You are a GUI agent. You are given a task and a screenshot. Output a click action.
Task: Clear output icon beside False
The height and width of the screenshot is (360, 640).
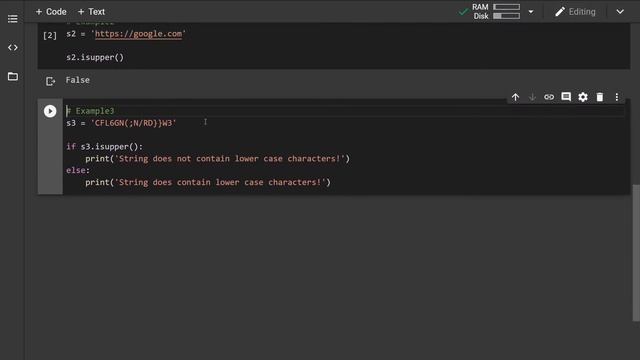pyautogui.click(x=50, y=81)
